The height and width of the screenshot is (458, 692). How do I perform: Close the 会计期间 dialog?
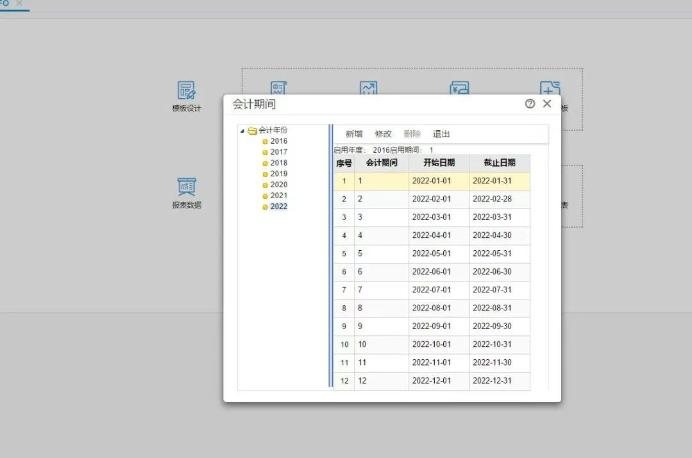click(x=547, y=104)
